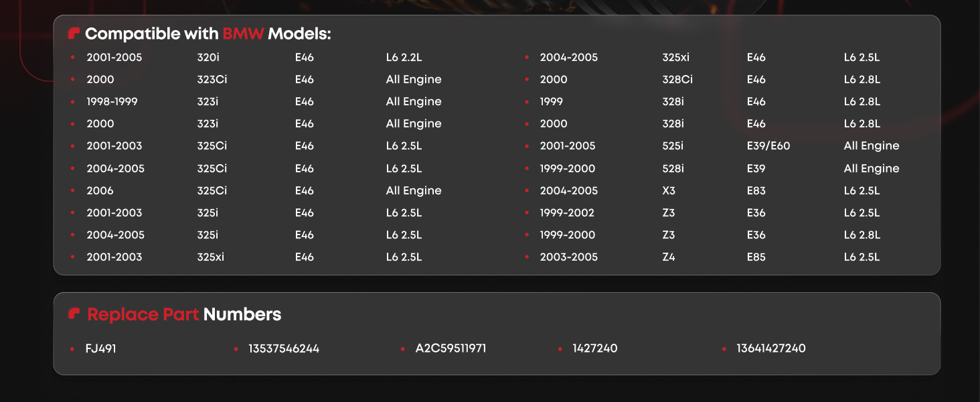Select the 525i model entry
Viewport: 980px width, 402px height.
674,146
